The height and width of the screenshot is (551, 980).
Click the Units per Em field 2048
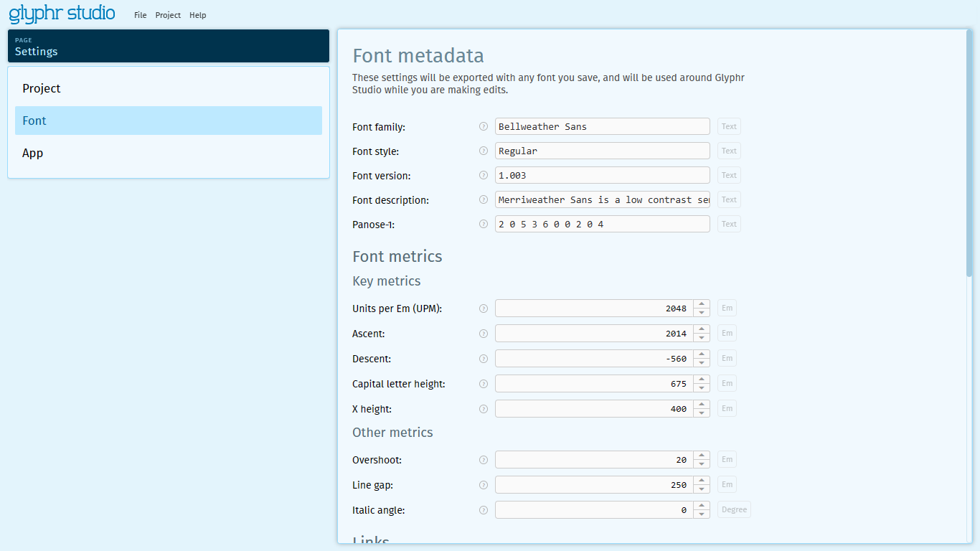click(594, 309)
